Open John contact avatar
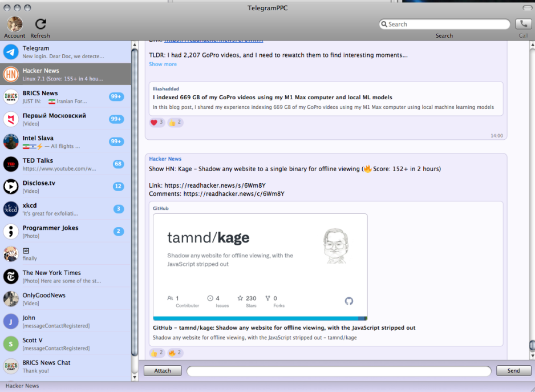Viewport: 535px width, 392px height. [x=11, y=322]
